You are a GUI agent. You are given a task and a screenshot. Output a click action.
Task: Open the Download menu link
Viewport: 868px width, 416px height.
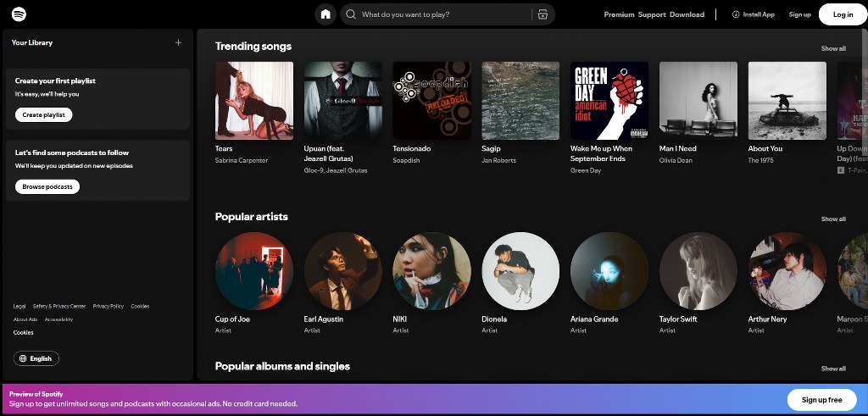687,14
